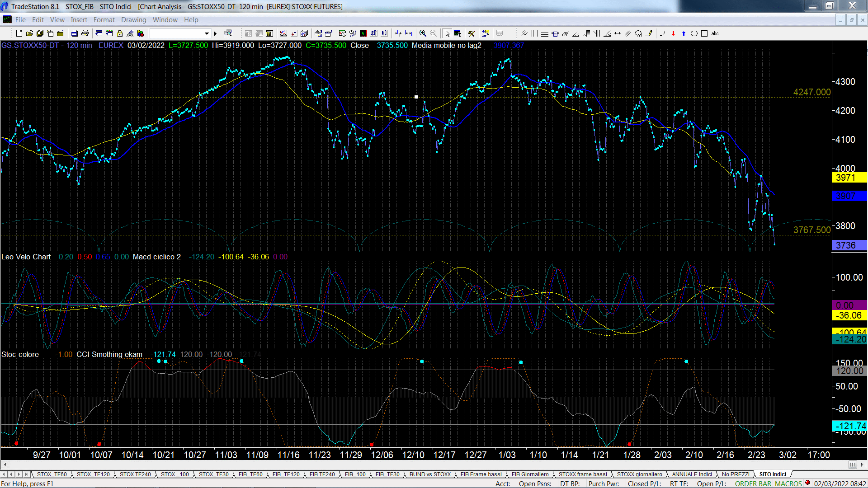Click the arrow next to command line box
Screen dimensions: 868x488
click(x=215, y=33)
